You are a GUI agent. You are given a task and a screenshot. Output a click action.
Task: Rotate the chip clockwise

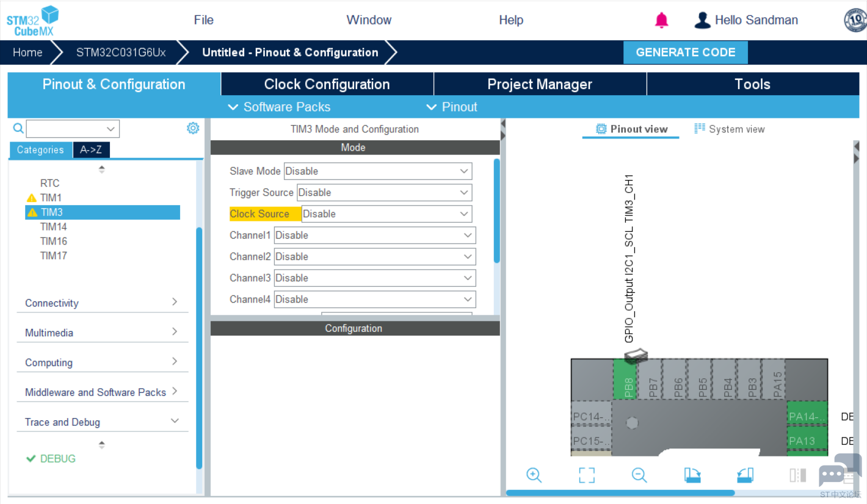(x=692, y=475)
